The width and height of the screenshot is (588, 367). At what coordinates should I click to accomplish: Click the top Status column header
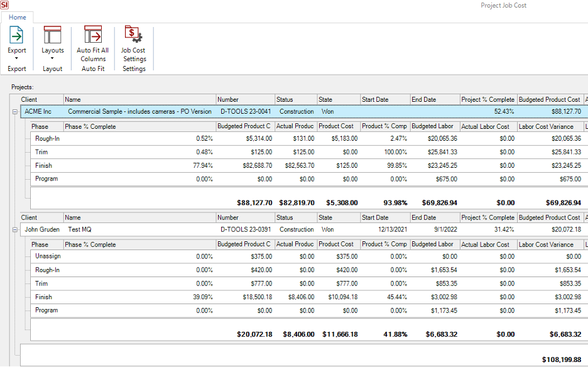click(297, 99)
